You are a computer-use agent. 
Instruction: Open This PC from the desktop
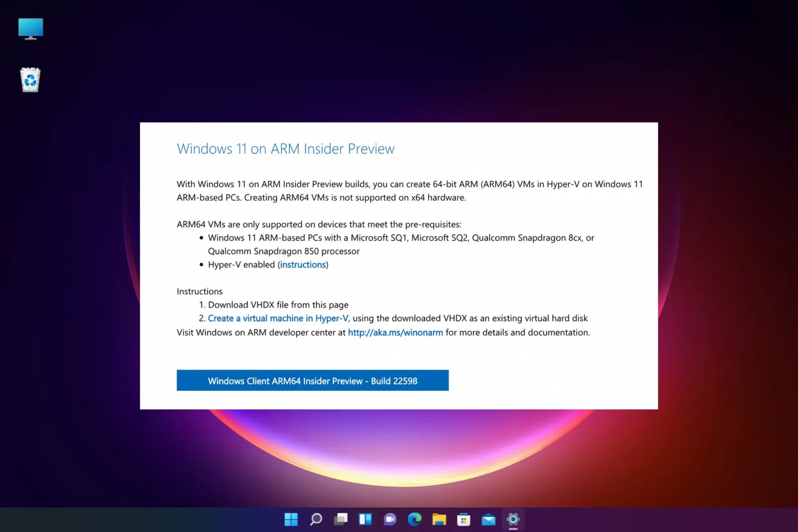(x=30, y=29)
